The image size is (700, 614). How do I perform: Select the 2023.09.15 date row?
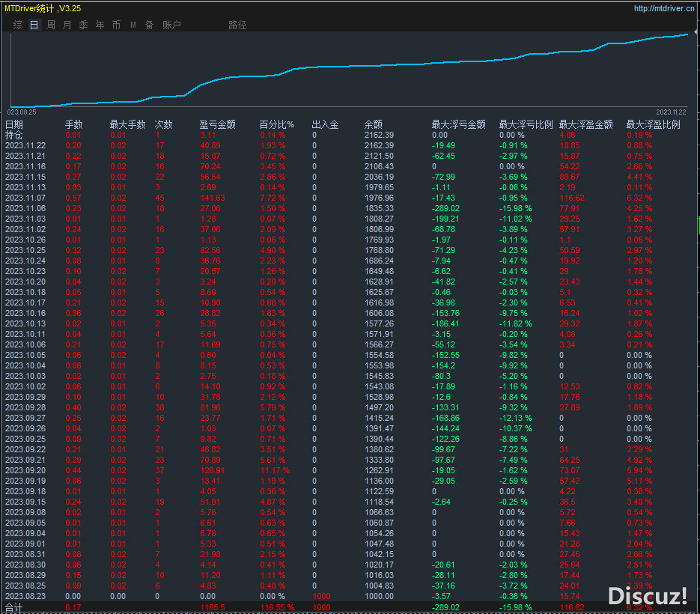click(25, 502)
